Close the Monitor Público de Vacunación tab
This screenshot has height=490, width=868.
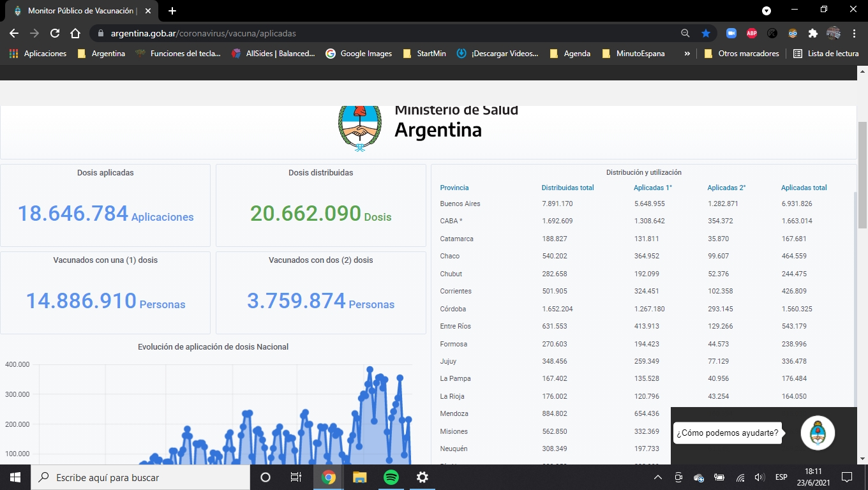(148, 11)
